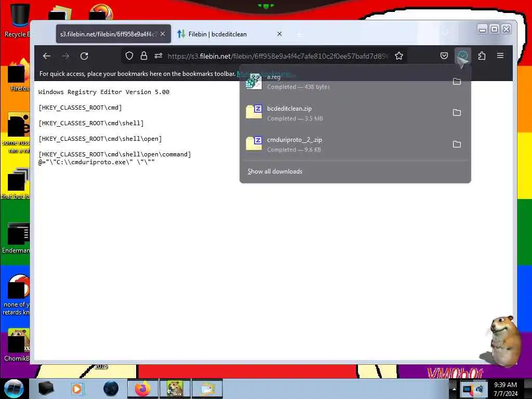Toggle the downloads panel button
This screenshot has width=532, height=399.
click(463, 56)
